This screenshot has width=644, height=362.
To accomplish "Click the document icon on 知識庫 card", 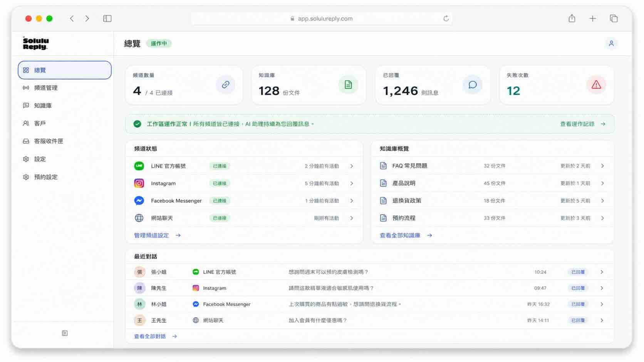I will click(x=348, y=85).
